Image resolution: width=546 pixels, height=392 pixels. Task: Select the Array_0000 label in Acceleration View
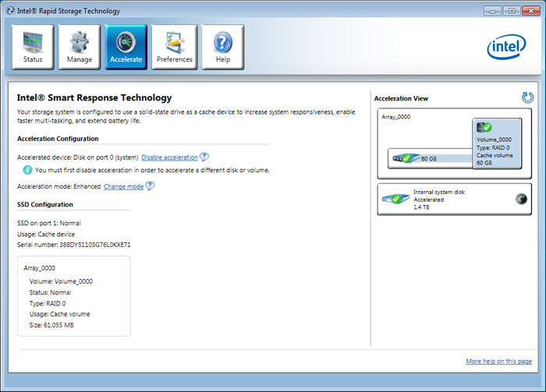pos(396,117)
